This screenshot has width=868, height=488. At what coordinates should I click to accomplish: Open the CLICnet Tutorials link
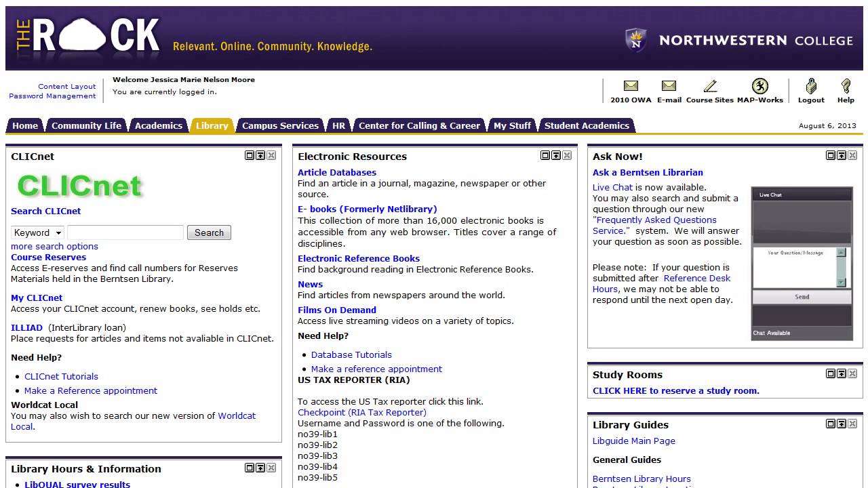click(61, 376)
